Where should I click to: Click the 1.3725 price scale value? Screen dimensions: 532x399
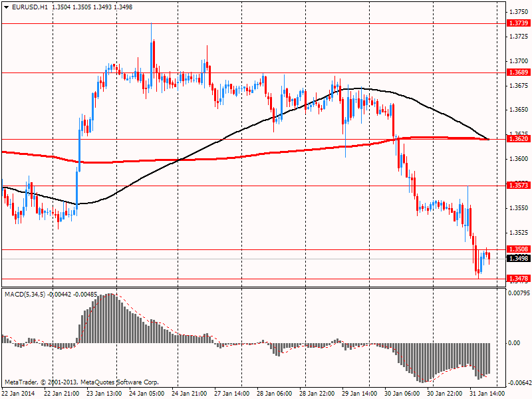[x=519, y=37]
